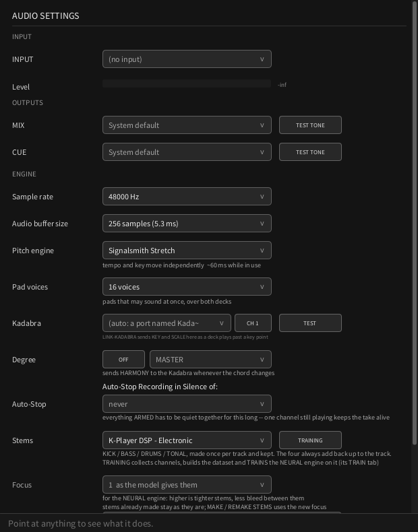This screenshot has width=418, height=532.
Task: Open the Focus dropdown
Action: click(187, 484)
